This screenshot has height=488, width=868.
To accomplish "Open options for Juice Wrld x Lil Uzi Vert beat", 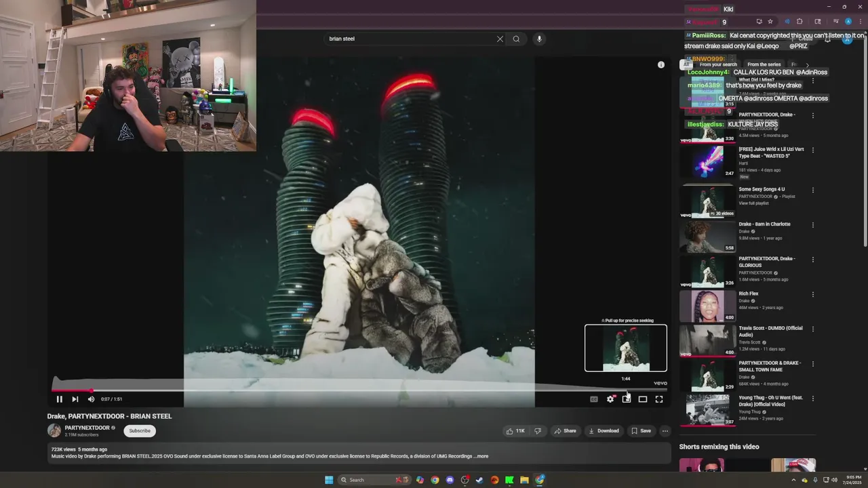I will pyautogui.click(x=813, y=150).
